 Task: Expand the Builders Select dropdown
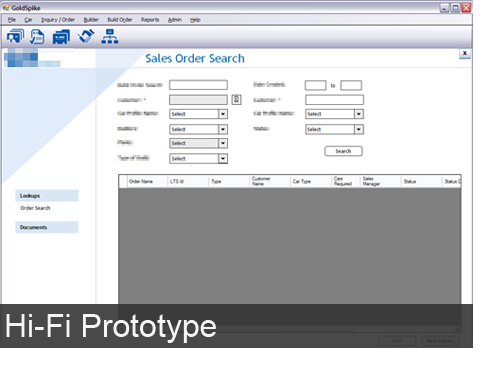(x=223, y=129)
